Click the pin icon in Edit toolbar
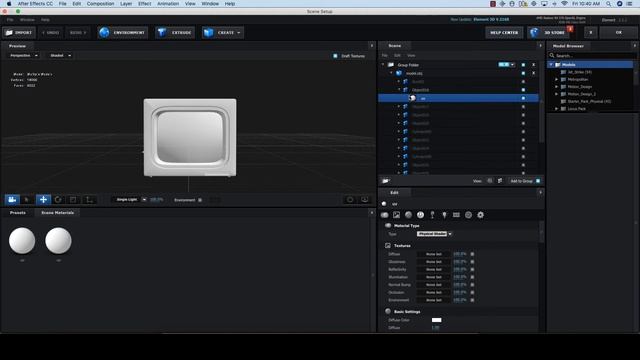The image size is (640, 360). click(x=432, y=215)
